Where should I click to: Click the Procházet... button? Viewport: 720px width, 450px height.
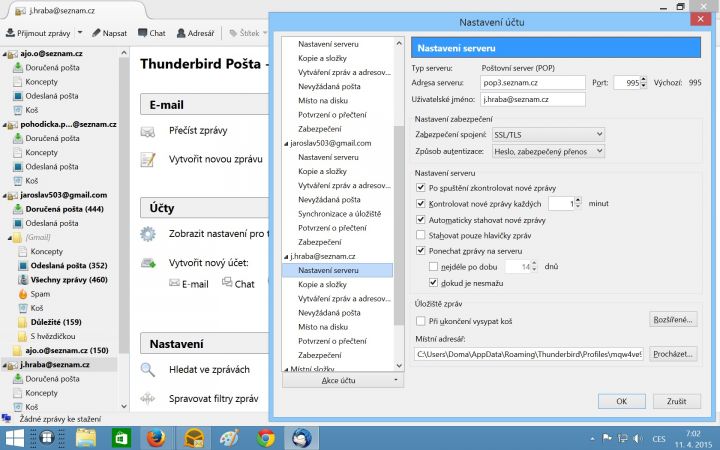(673, 354)
